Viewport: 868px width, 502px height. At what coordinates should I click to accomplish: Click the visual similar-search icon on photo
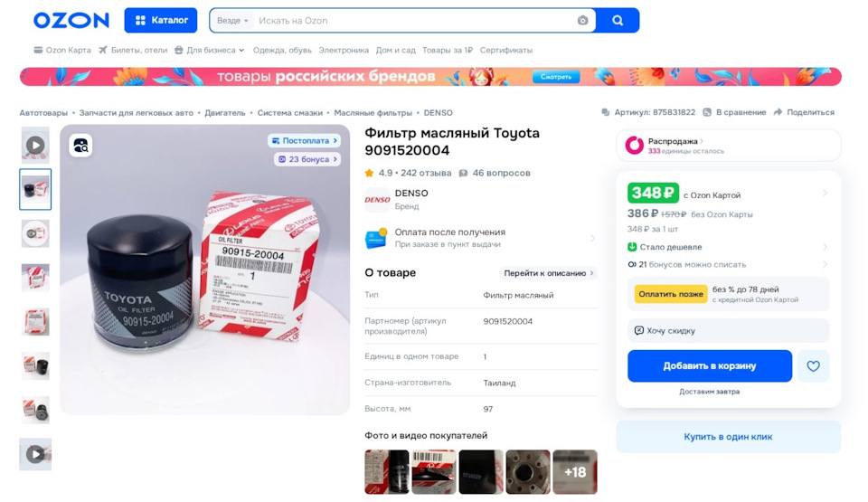coord(80,145)
